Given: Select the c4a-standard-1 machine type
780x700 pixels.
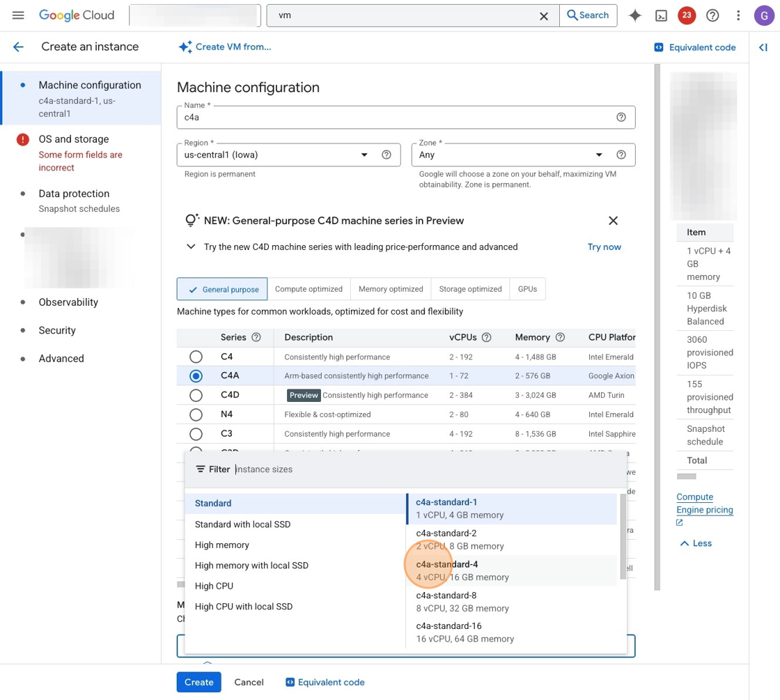Looking at the screenshot, I should click(512, 508).
